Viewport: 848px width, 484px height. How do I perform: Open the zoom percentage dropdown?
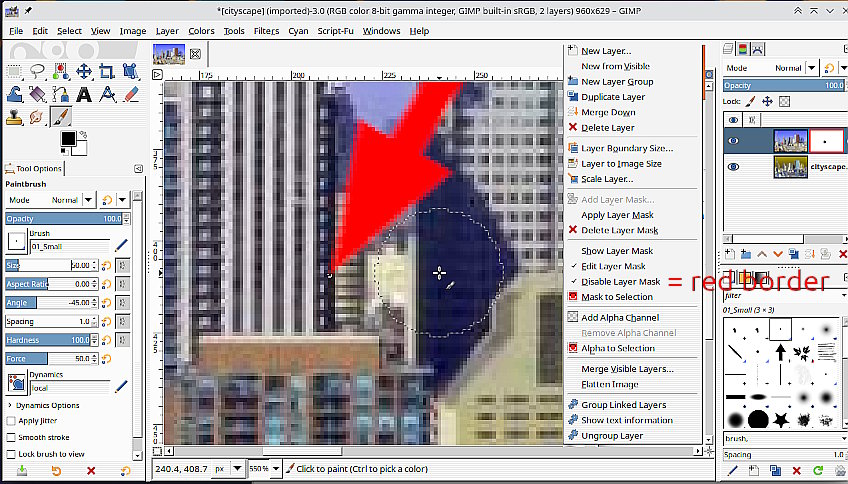(x=276, y=469)
